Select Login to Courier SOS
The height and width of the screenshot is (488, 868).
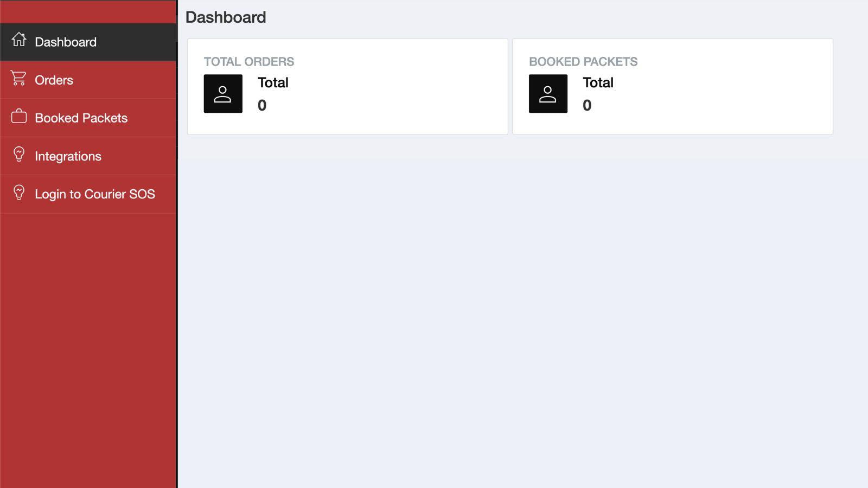pyautogui.click(x=94, y=194)
